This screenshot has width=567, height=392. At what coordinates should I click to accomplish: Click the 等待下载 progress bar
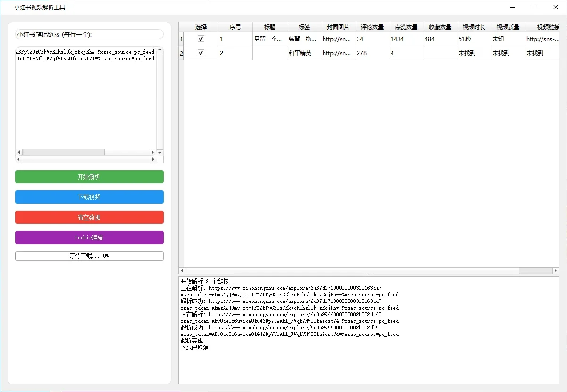[x=89, y=256]
